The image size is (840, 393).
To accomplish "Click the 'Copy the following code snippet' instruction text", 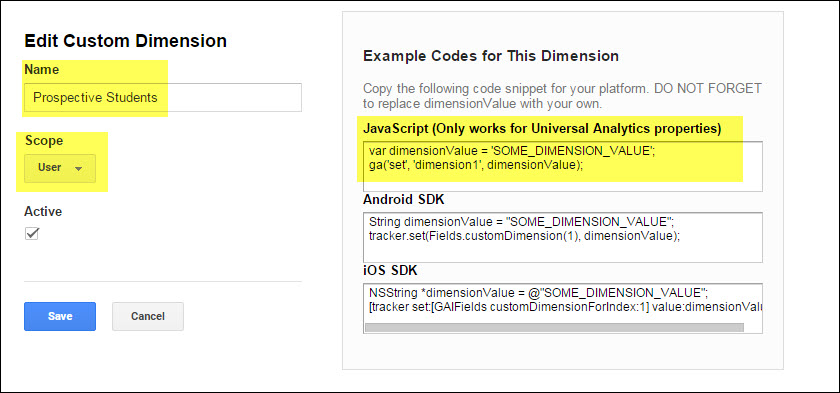I will (562, 95).
